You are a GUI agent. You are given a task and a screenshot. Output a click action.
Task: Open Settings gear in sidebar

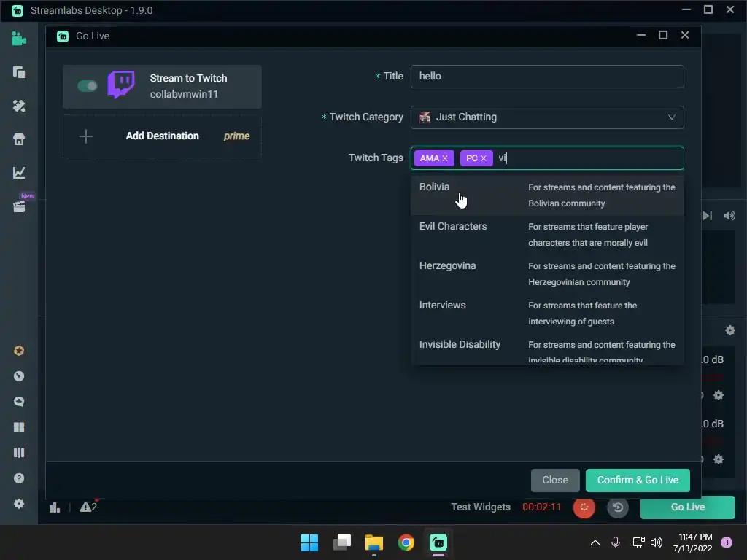pos(18,504)
